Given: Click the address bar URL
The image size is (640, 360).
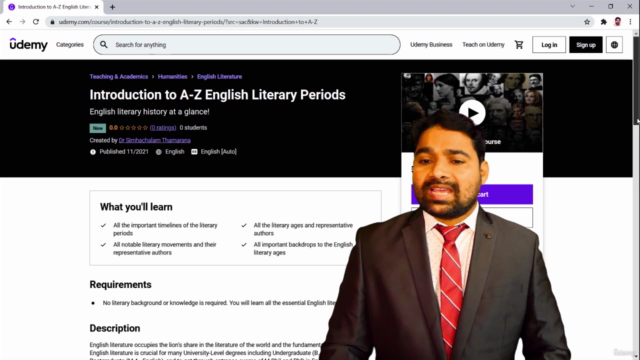Looking at the screenshot, I should pyautogui.click(x=188, y=22).
